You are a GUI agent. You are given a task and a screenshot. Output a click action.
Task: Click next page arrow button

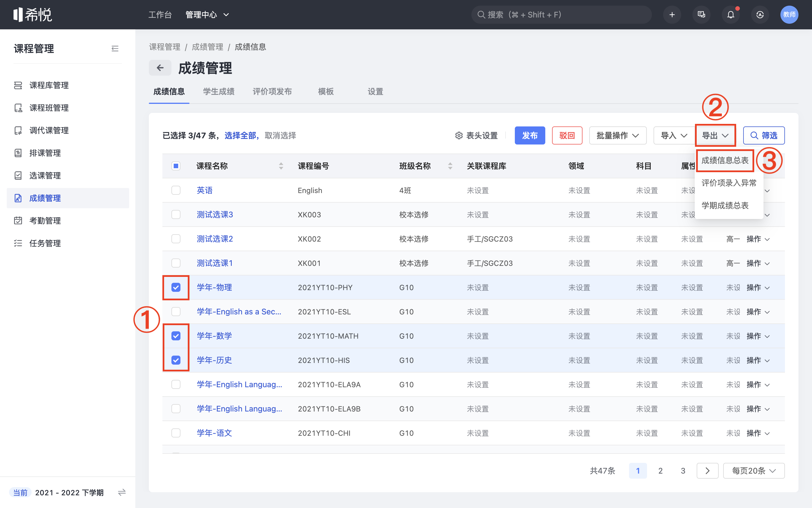point(707,470)
